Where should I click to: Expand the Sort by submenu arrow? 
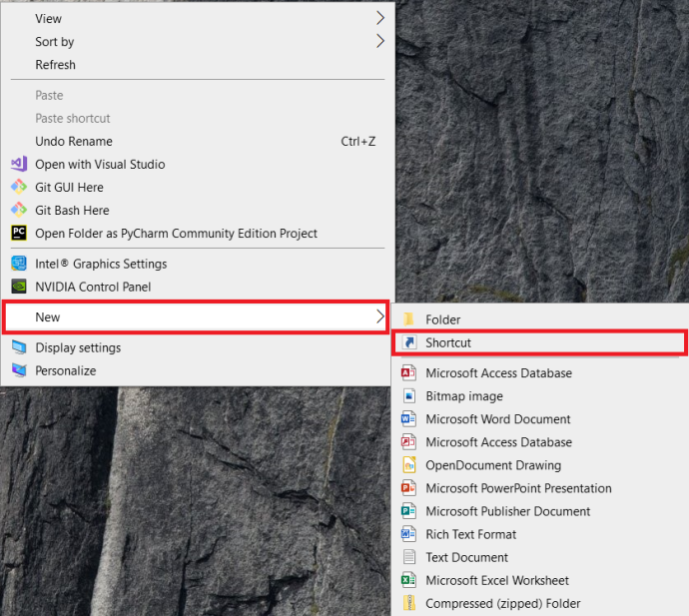point(380,41)
